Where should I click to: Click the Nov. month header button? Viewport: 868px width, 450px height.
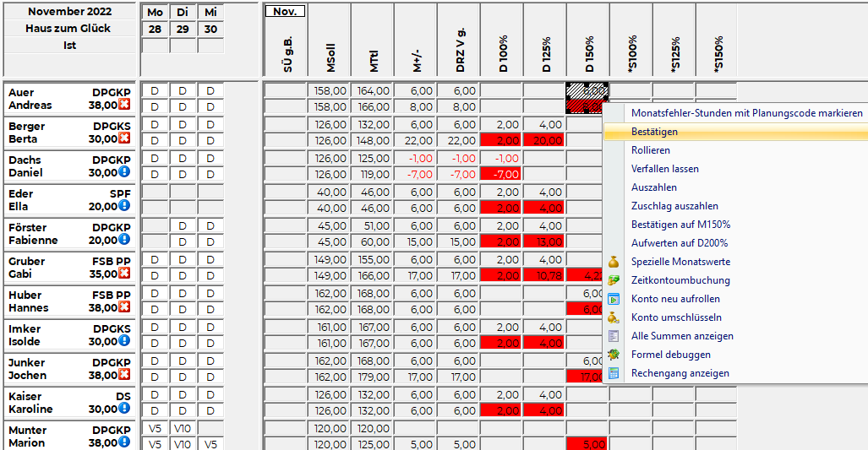point(285,12)
